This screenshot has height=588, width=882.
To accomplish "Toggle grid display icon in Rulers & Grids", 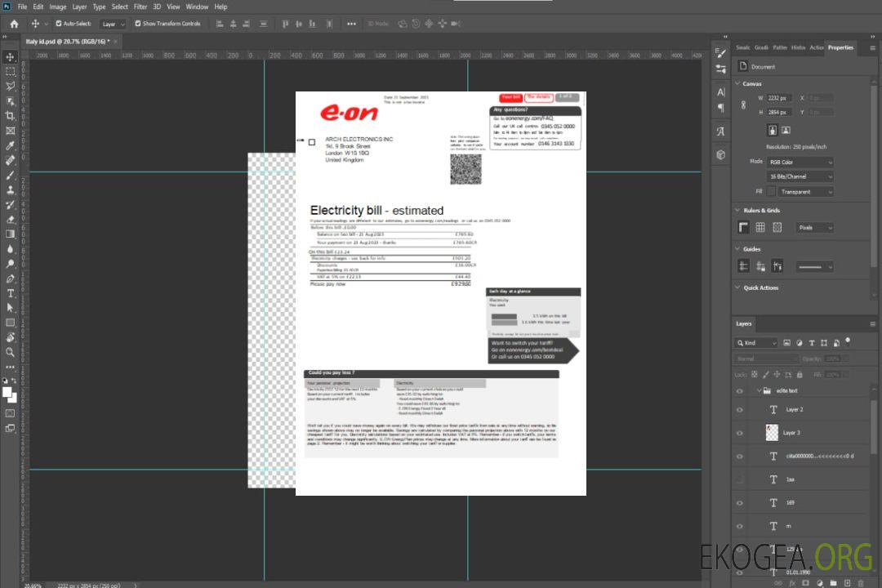I will (x=760, y=228).
